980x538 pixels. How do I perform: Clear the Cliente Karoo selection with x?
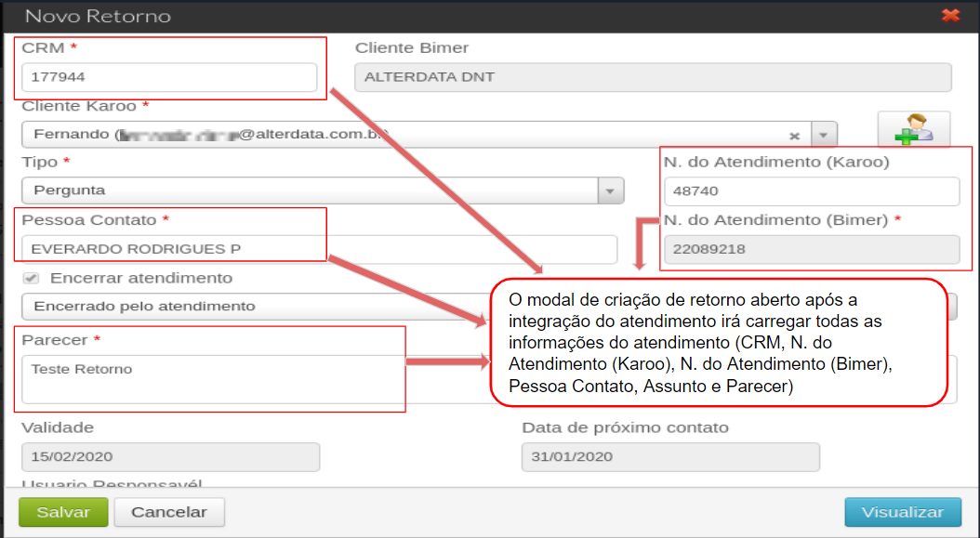pyautogui.click(x=794, y=136)
